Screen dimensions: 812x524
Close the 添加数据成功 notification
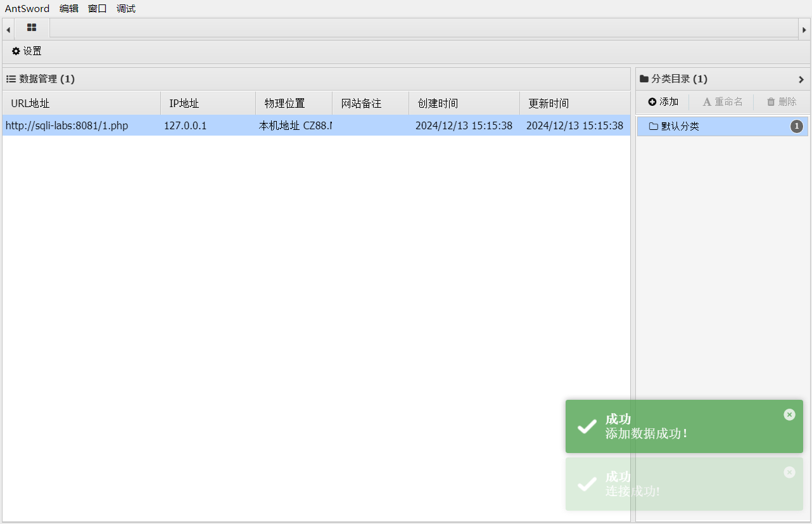[789, 414]
